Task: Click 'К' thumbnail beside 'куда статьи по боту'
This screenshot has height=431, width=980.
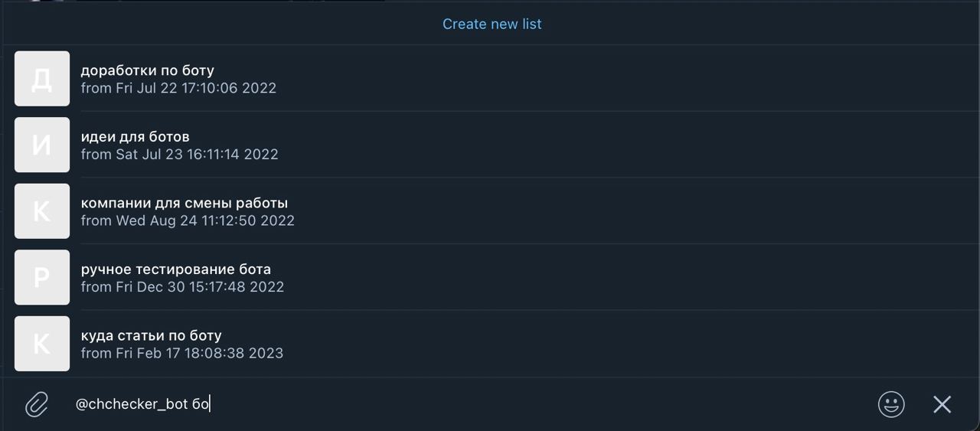Action: coord(42,344)
